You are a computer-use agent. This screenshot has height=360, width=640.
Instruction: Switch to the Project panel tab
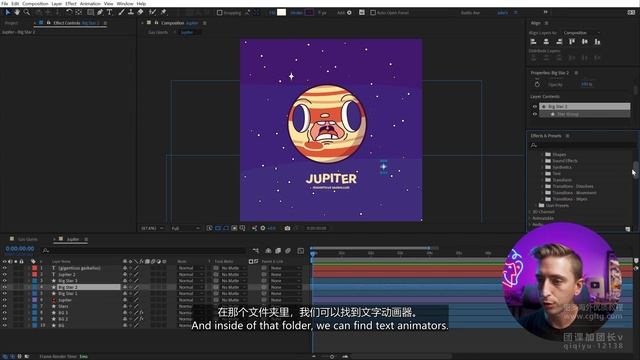coord(11,23)
